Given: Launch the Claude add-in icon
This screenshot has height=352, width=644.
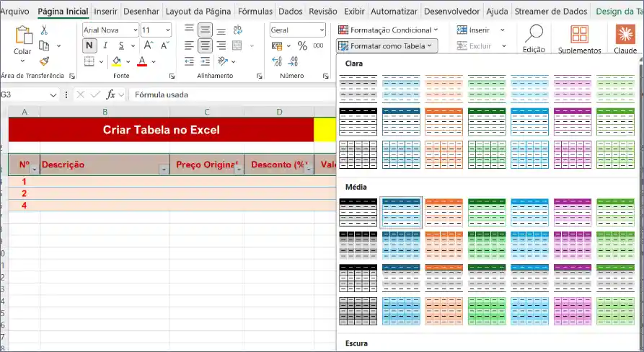Looking at the screenshot, I should (625, 34).
